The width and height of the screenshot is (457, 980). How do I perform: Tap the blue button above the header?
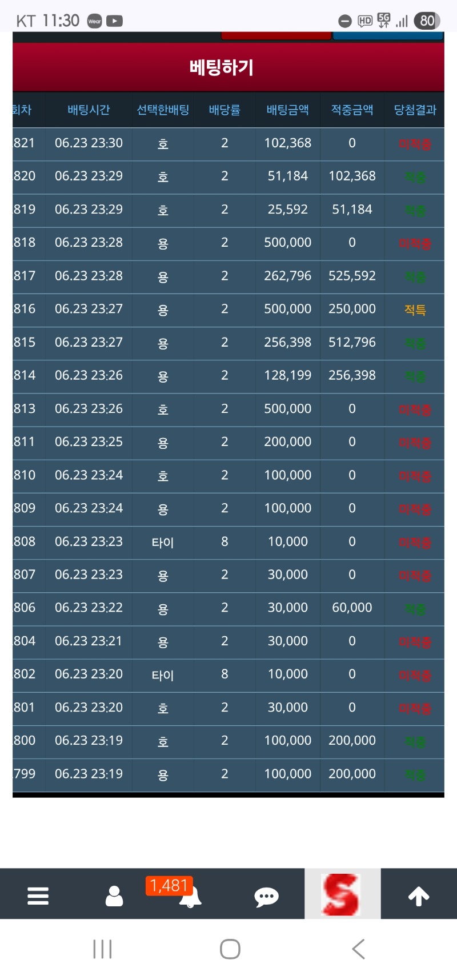387,36
